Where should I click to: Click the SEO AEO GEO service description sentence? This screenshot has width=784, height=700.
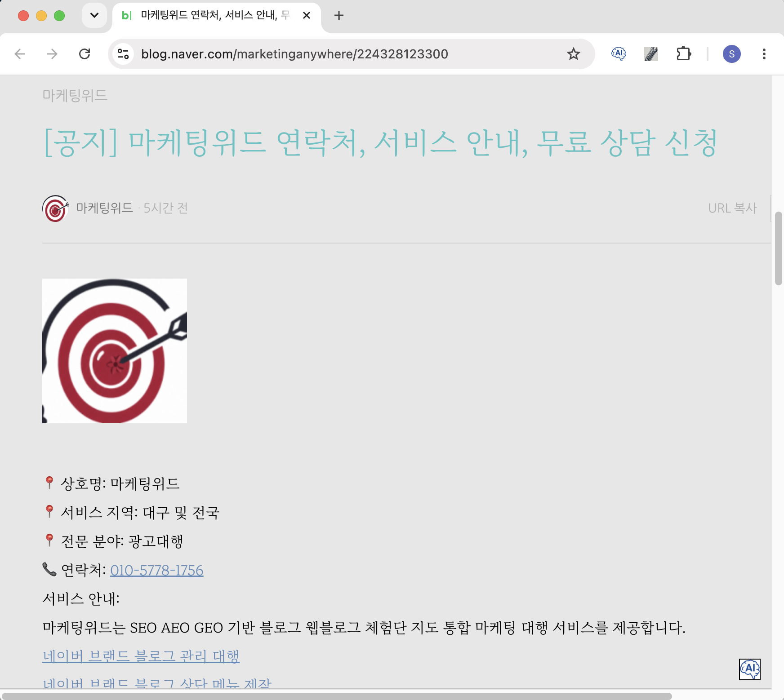[364, 628]
